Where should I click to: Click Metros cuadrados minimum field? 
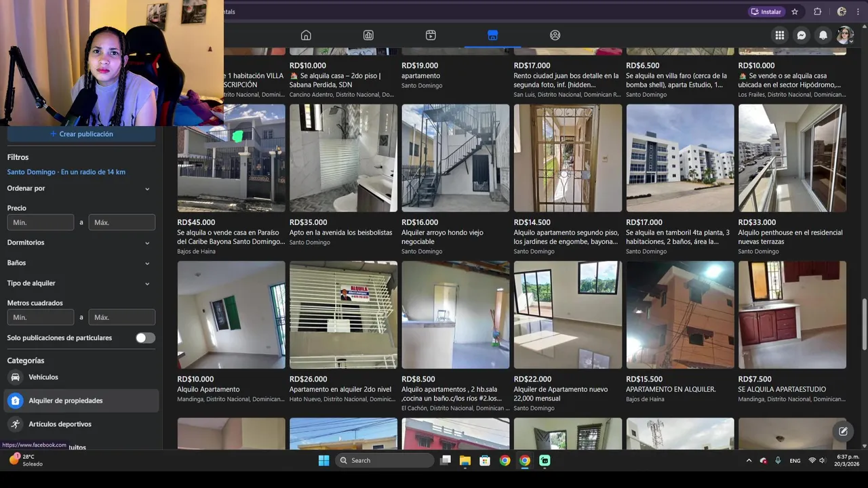pos(41,317)
